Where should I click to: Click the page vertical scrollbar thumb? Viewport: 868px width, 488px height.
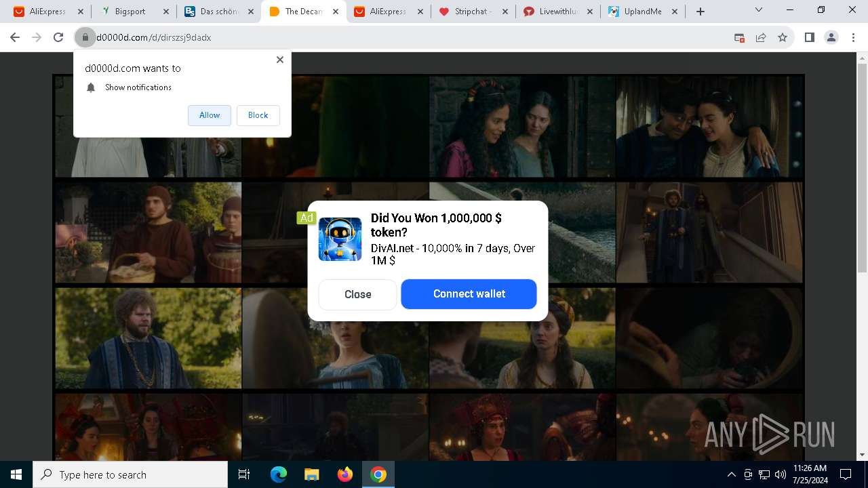coord(862,167)
